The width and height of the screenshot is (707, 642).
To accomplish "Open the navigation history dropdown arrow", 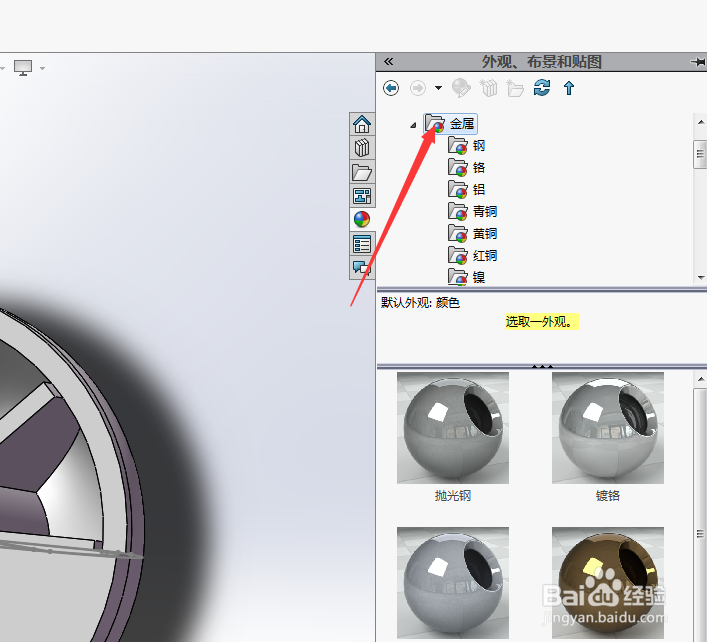I will [438, 88].
